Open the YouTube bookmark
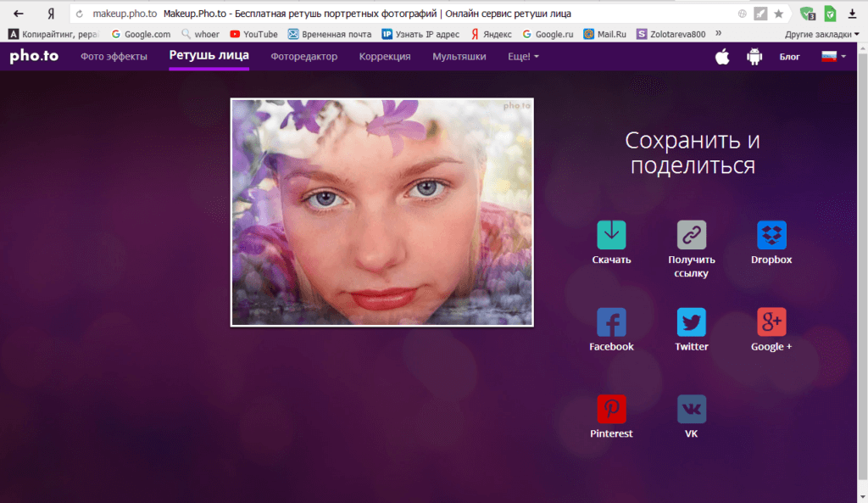Image resolution: width=868 pixels, height=503 pixels. pos(254,34)
